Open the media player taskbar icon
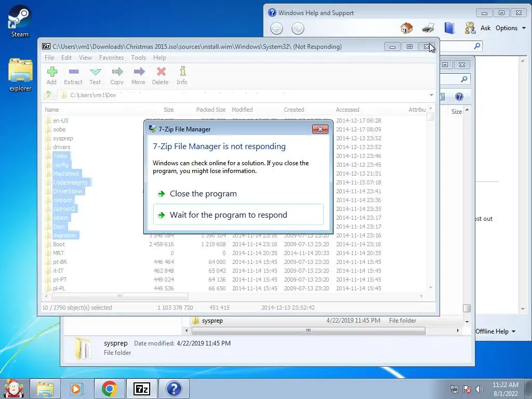The image size is (532, 399). pyautogui.click(x=77, y=389)
